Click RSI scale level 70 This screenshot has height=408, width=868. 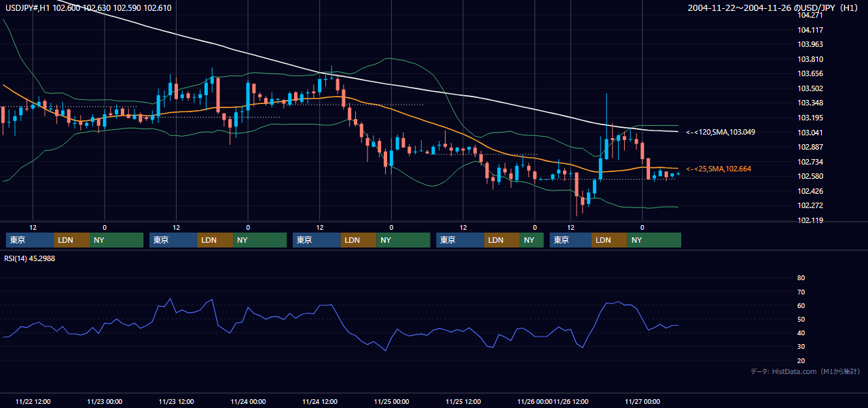(x=801, y=292)
